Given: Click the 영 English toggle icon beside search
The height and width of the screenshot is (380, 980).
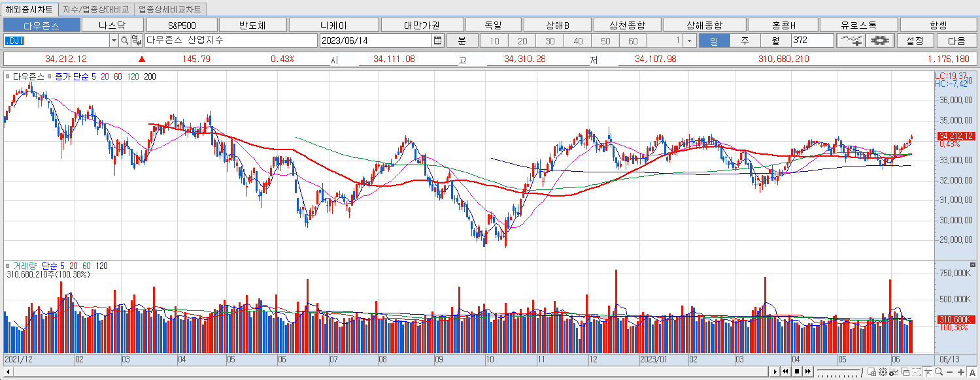Looking at the screenshot, I should click(x=136, y=40).
